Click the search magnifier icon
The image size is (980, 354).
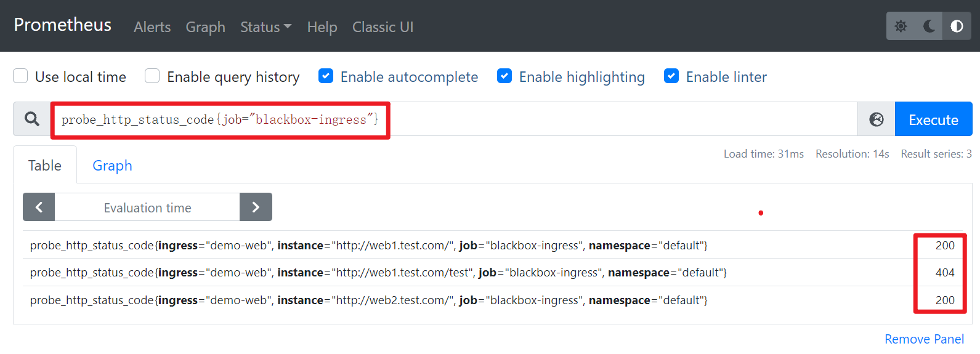pos(32,119)
